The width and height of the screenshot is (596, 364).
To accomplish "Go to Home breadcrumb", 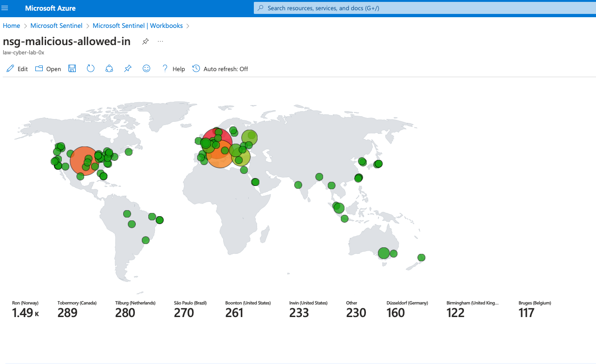I will click(x=12, y=26).
